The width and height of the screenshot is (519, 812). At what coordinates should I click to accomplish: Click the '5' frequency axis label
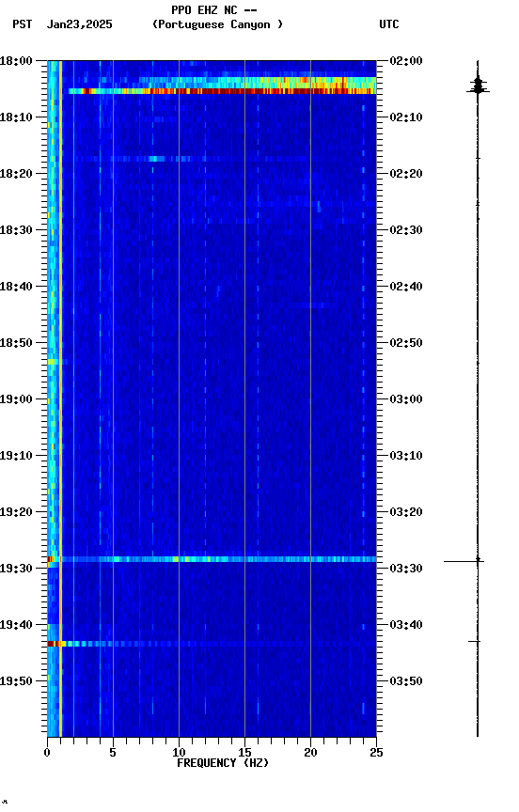(x=113, y=753)
